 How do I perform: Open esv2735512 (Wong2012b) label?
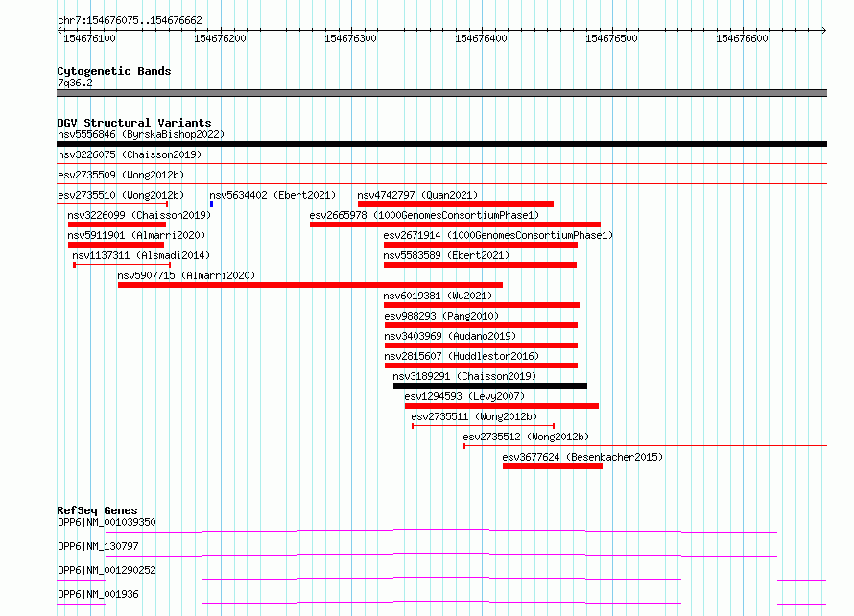pos(526,437)
